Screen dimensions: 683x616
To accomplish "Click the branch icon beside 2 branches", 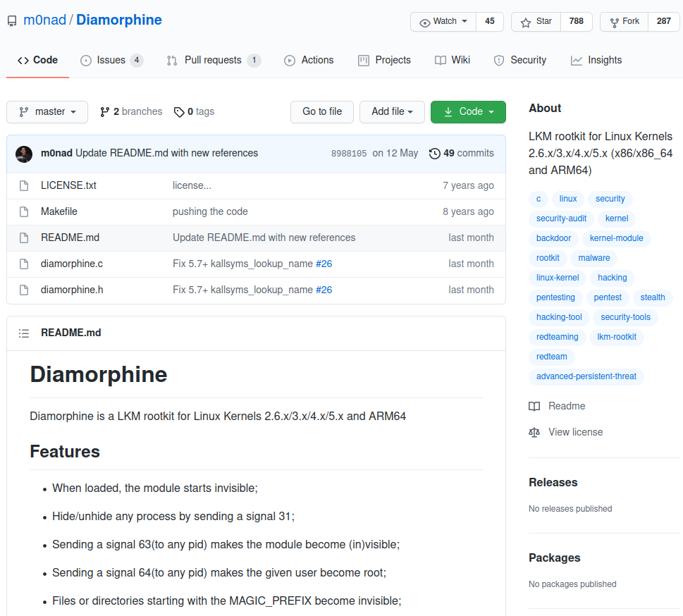I will (x=104, y=112).
